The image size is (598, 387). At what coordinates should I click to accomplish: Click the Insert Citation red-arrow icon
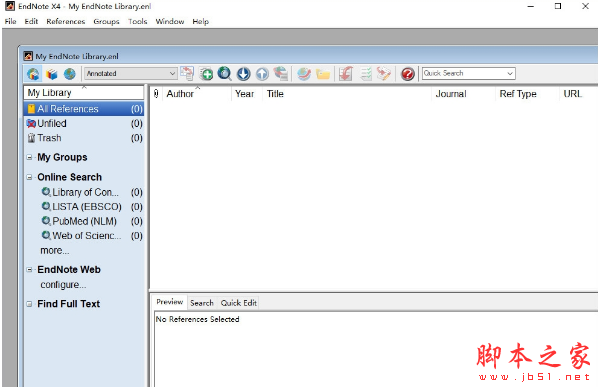(346, 74)
